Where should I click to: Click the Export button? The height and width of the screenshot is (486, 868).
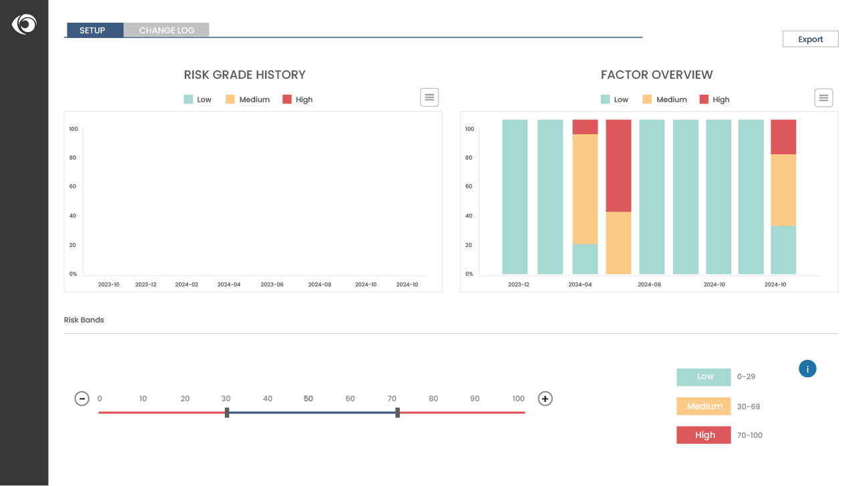click(810, 39)
